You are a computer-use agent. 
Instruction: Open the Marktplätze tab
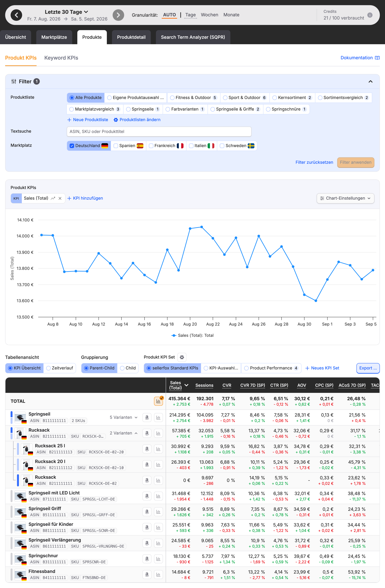[54, 37]
